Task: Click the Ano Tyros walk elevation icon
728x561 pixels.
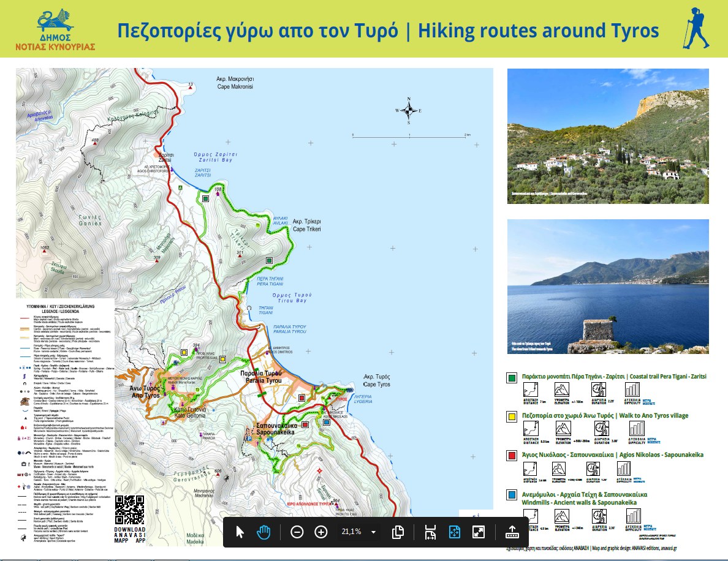Action: (x=563, y=429)
